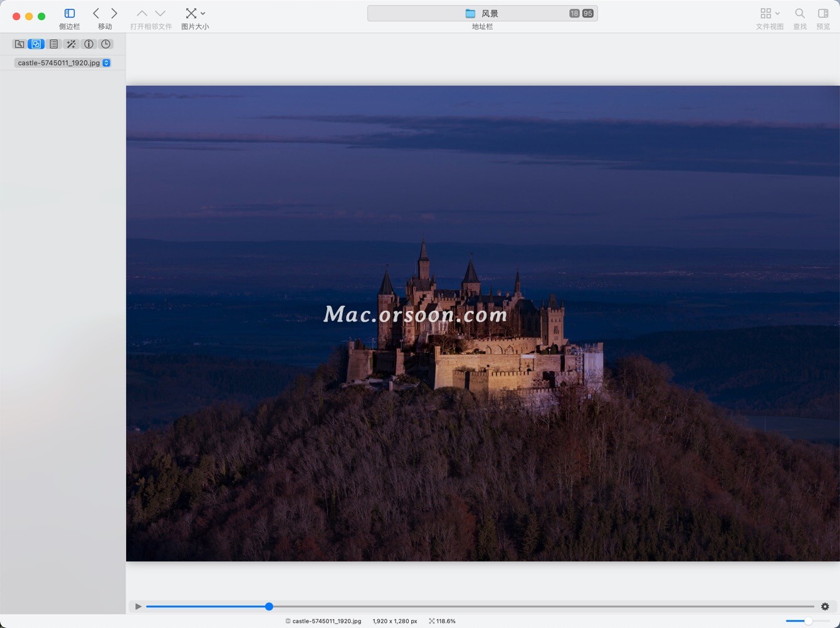Screen dimensions: 840x628
Task: Open the list view sidebar tab
Action: coord(54,44)
